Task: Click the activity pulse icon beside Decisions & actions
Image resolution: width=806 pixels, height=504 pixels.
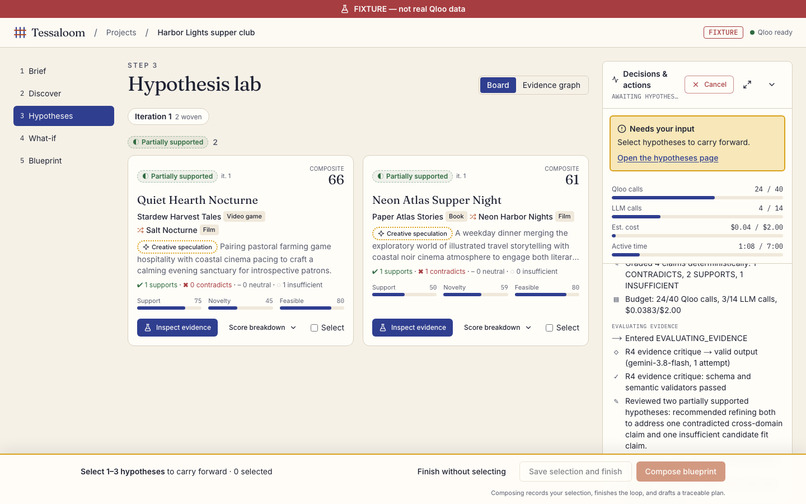Action: pyautogui.click(x=615, y=79)
